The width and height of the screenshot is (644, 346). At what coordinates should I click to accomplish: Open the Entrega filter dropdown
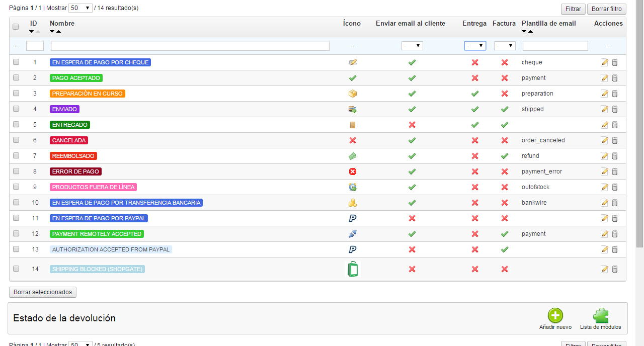coord(474,46)
